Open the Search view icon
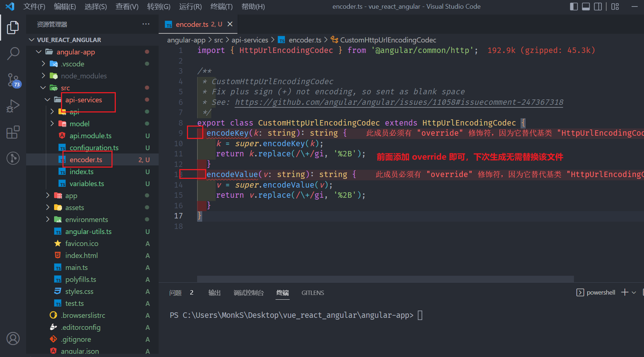The image size is (644, 357). (x=13, y=54)
